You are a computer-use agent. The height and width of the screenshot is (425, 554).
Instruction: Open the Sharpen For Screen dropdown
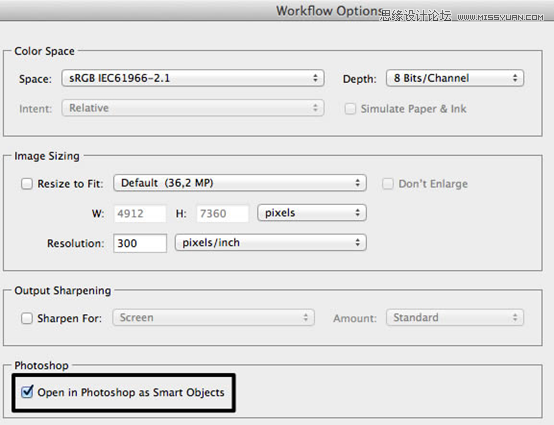click(x=213, y=318)
